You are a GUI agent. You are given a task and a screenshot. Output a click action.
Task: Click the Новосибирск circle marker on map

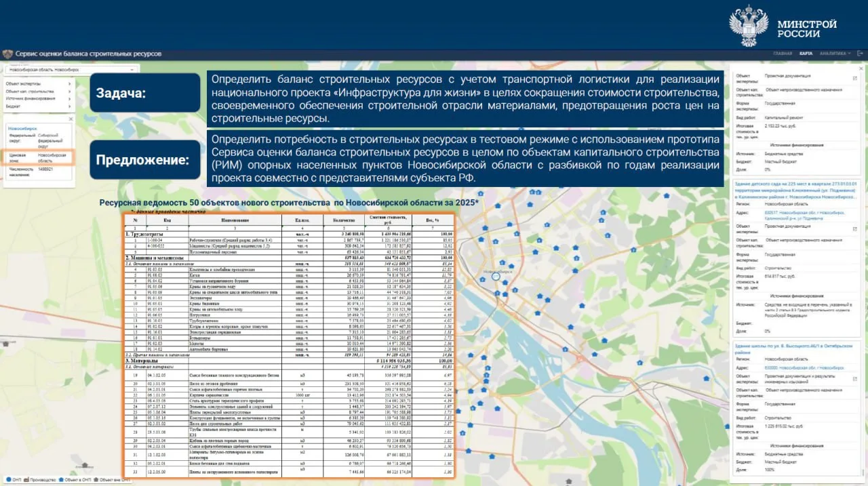click(x=495, y=277)
